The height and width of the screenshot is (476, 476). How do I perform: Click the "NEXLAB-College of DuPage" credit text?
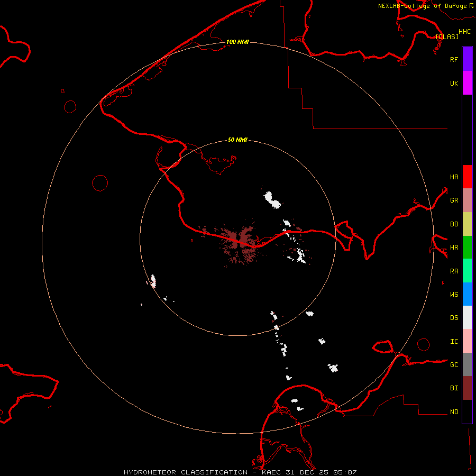(422, 6)
